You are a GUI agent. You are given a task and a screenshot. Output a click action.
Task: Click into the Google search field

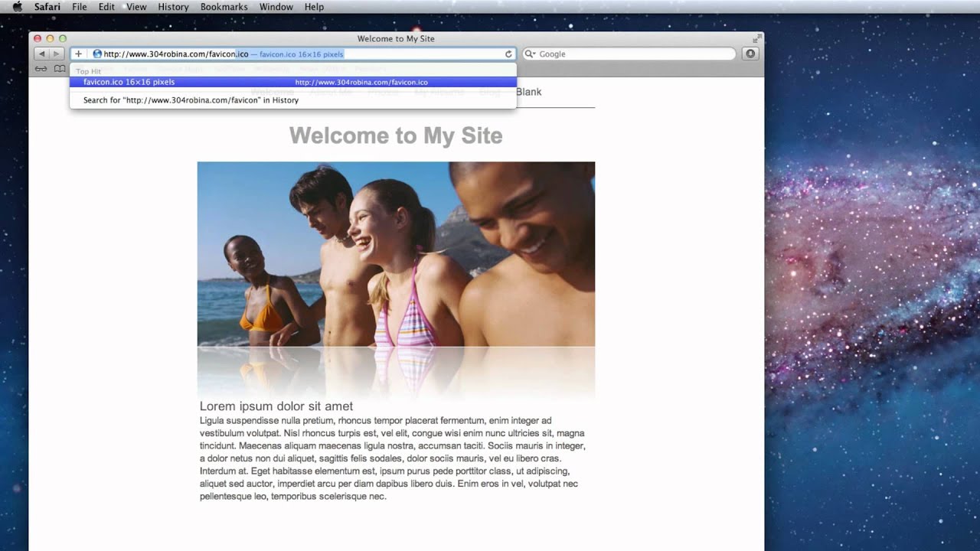[x=629, y=54]
